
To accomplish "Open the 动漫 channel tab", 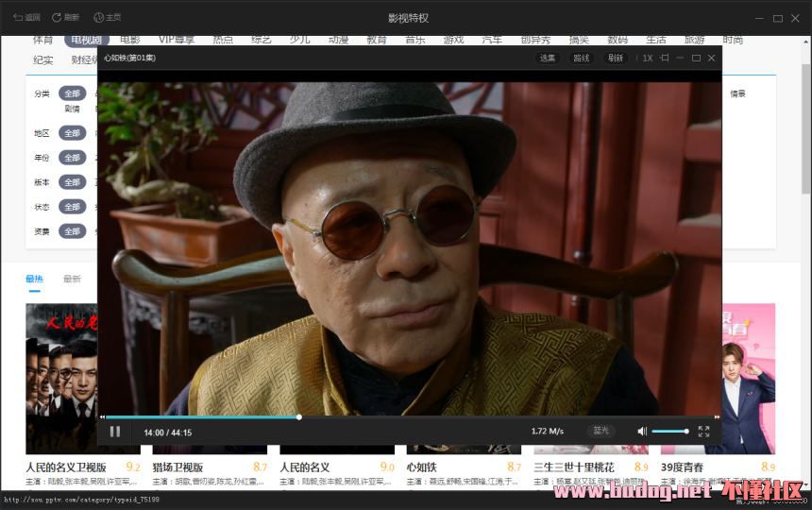I will [x=338, y=40].
